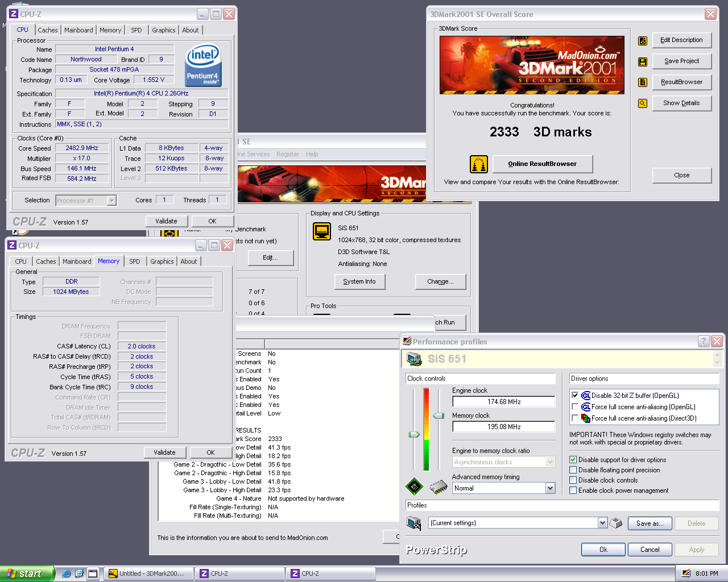
Task: Click Show Details button
Action: [682, 103]
